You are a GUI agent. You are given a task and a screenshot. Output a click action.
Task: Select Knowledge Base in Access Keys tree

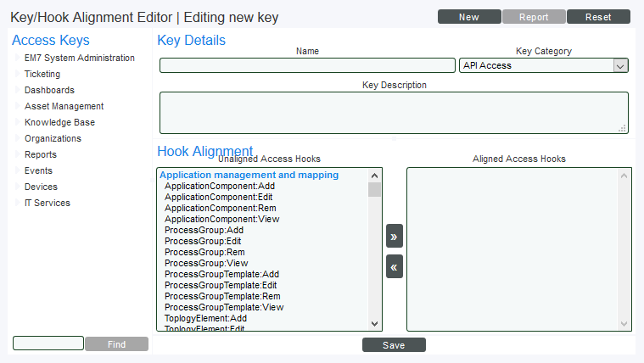[x=59, y=122]
